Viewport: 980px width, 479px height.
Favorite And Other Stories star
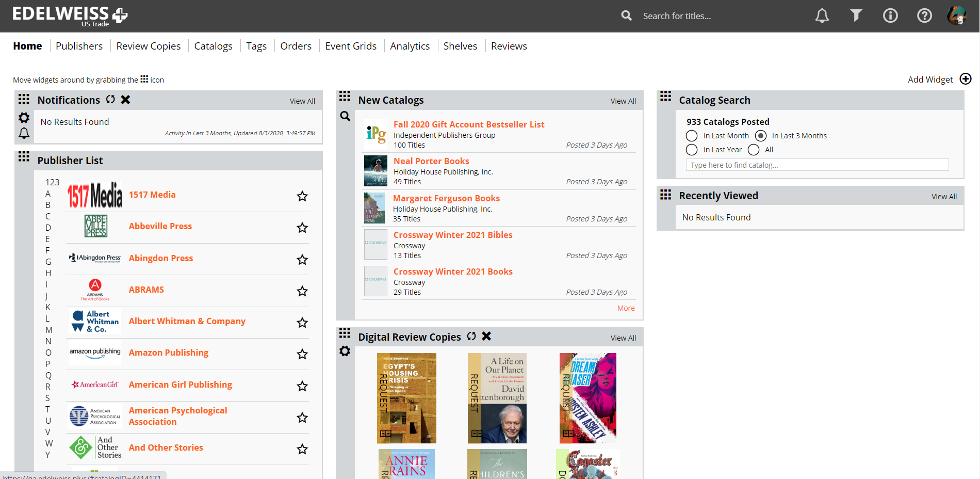(x=302, y=449)
